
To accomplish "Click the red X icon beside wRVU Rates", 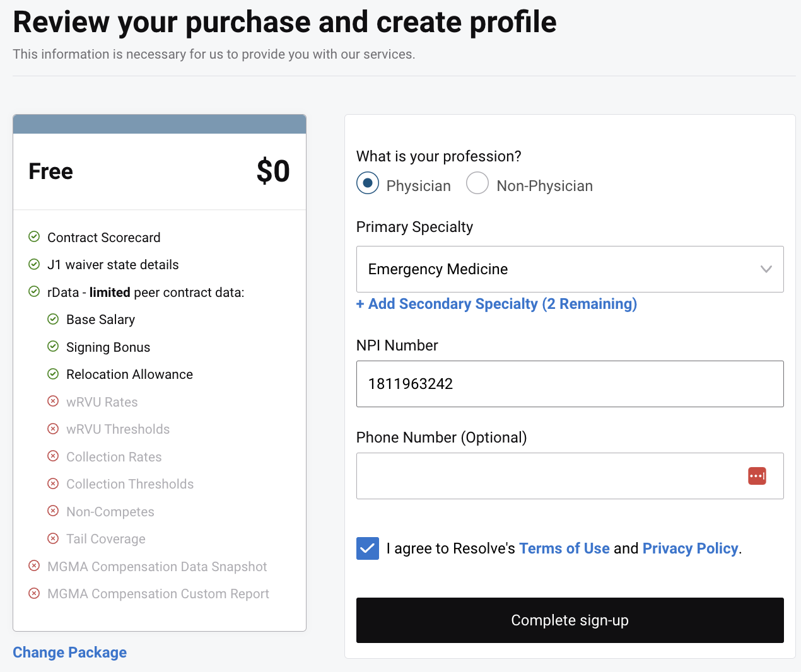I will pyautogui.click(x=53, y=402).
